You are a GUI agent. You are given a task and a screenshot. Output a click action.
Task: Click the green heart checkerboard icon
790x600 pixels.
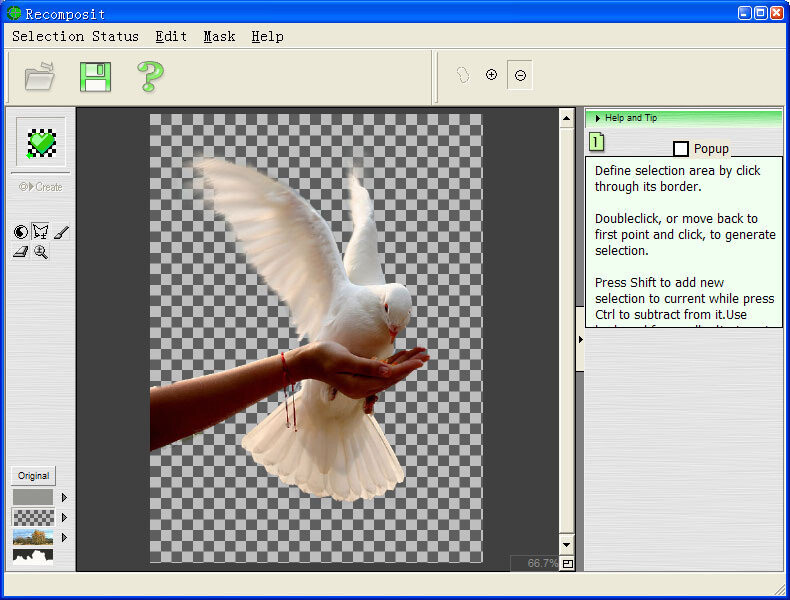click(41, 143)
